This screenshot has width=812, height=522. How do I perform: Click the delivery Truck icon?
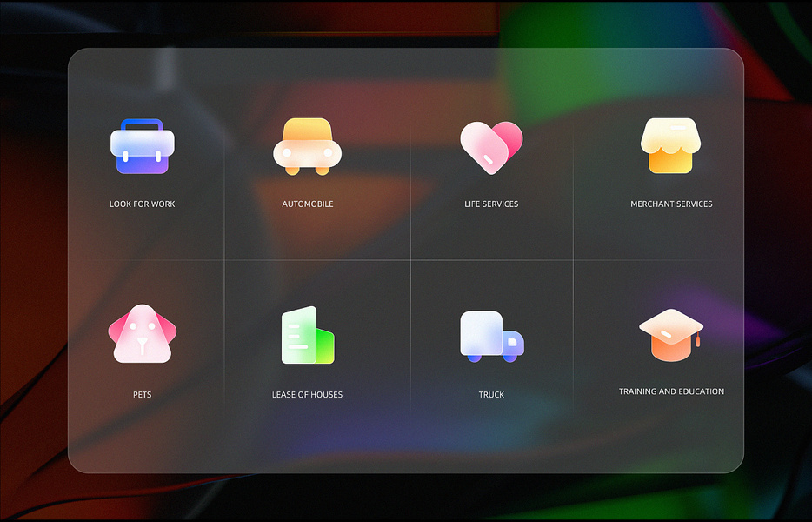pos(492,337)
